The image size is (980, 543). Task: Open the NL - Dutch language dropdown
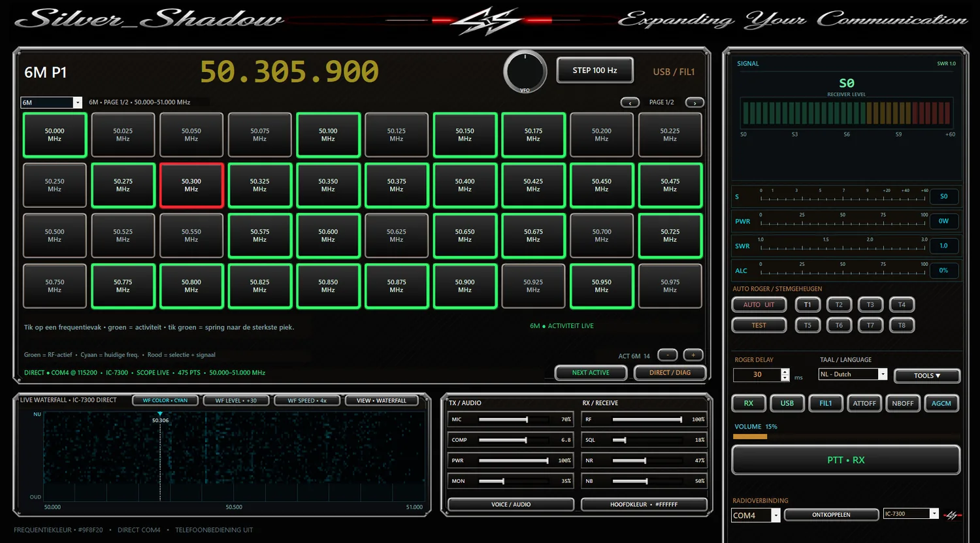[853, 374]
